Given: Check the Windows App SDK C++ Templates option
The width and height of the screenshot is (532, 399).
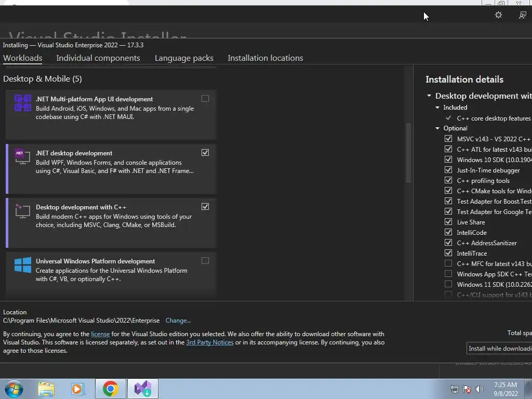Looking at the screenshot, I should tap(448, 273).
